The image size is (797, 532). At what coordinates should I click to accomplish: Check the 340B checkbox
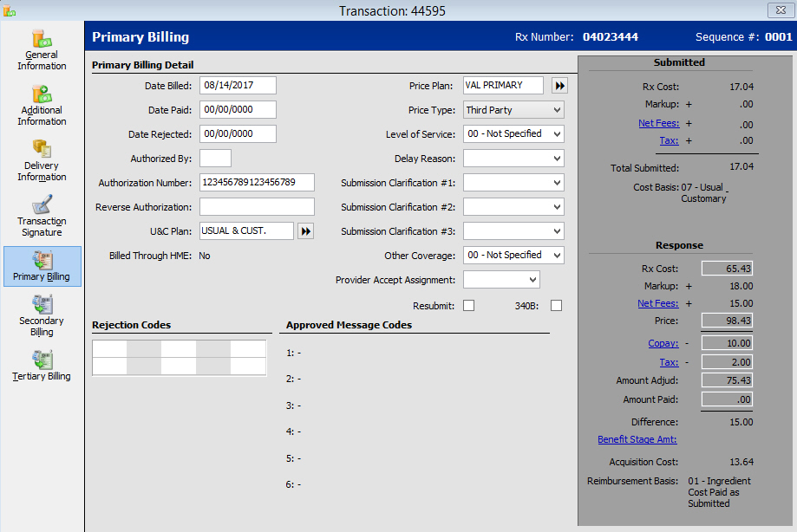(556, 304)
